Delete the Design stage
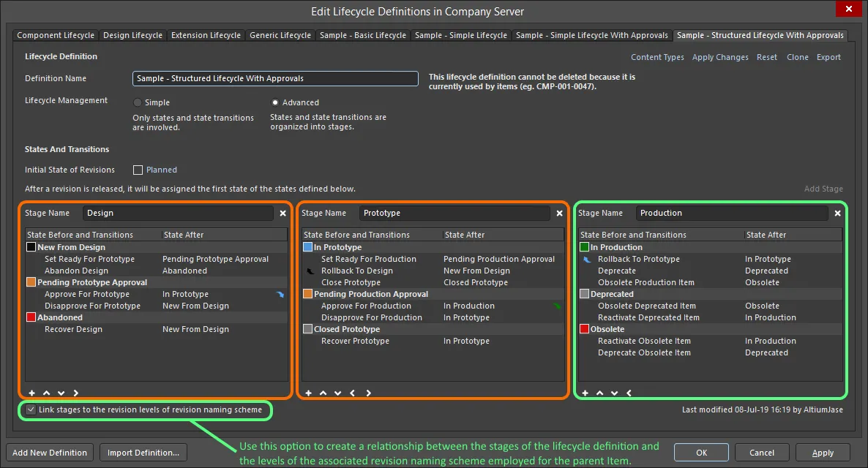 point(283,213)
